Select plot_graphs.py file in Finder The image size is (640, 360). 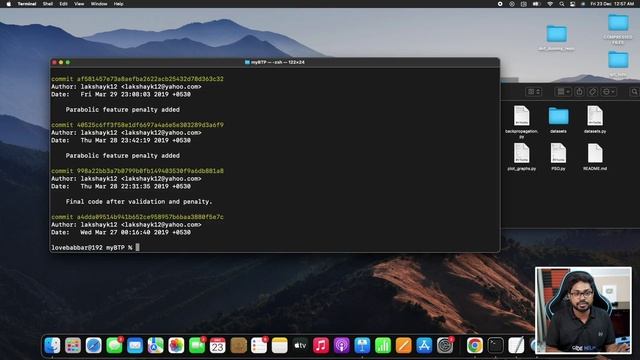pos(522,157)
